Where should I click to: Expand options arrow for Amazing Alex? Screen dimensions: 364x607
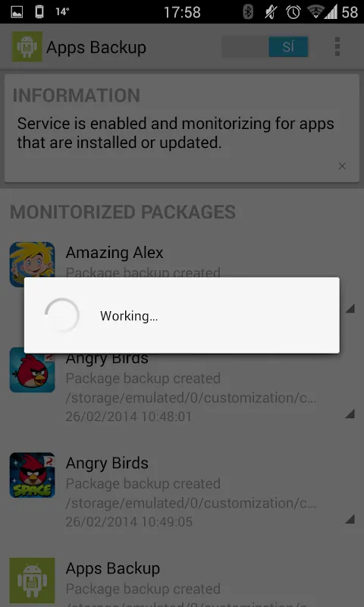click(350, 309)
